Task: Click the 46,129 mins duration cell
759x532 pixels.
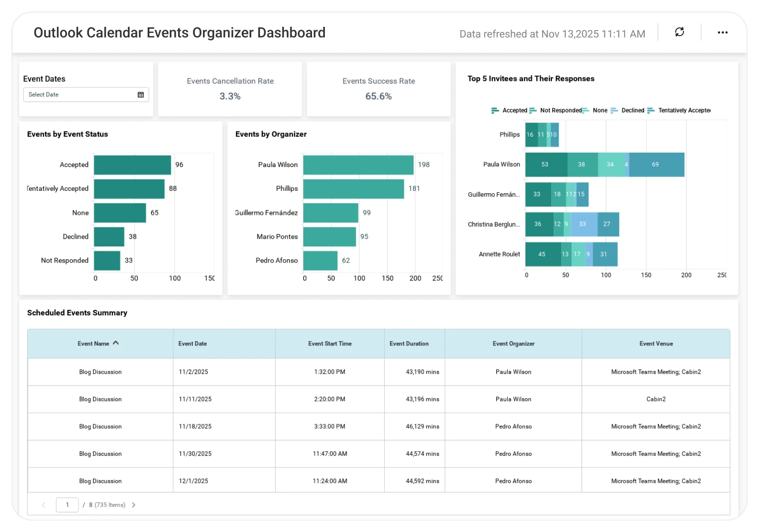Action: [x=414, y=426]
